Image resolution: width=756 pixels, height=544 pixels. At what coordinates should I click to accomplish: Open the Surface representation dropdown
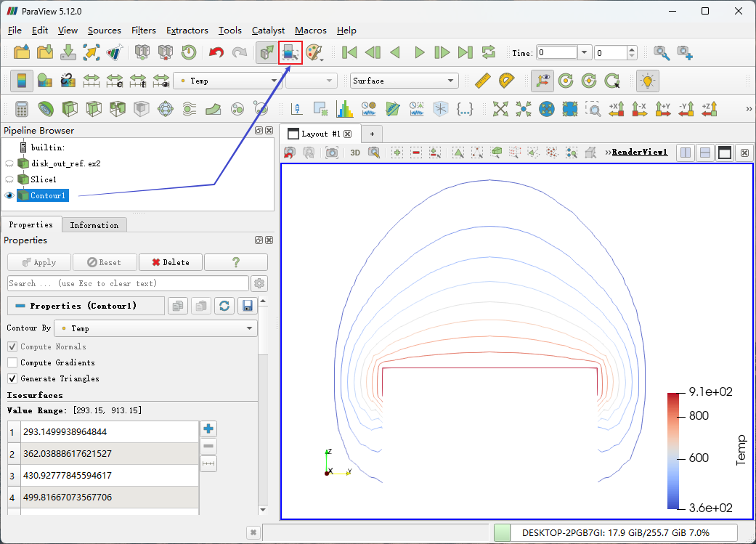(x=404, y=81)
